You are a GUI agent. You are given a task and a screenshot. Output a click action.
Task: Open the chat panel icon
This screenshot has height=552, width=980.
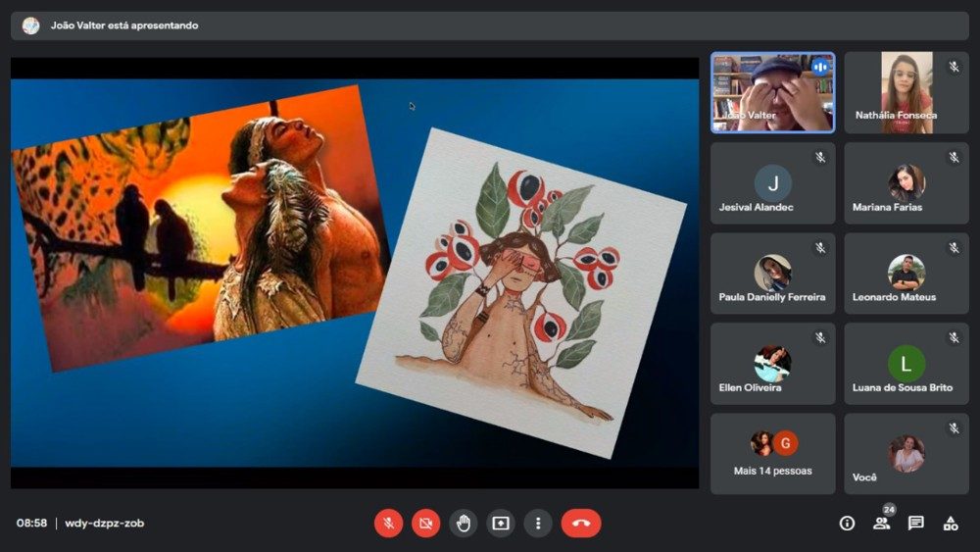point(915,524)
